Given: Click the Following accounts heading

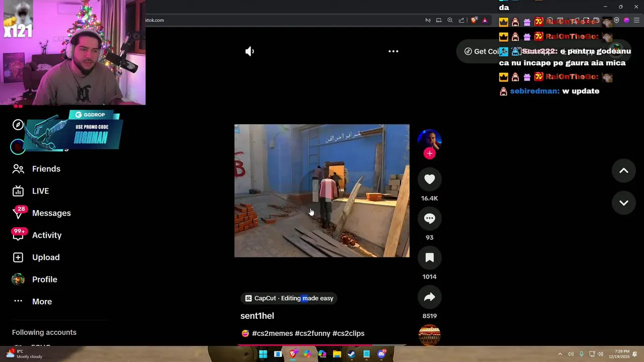Looking at the screenshot, I should pos(44,332).
